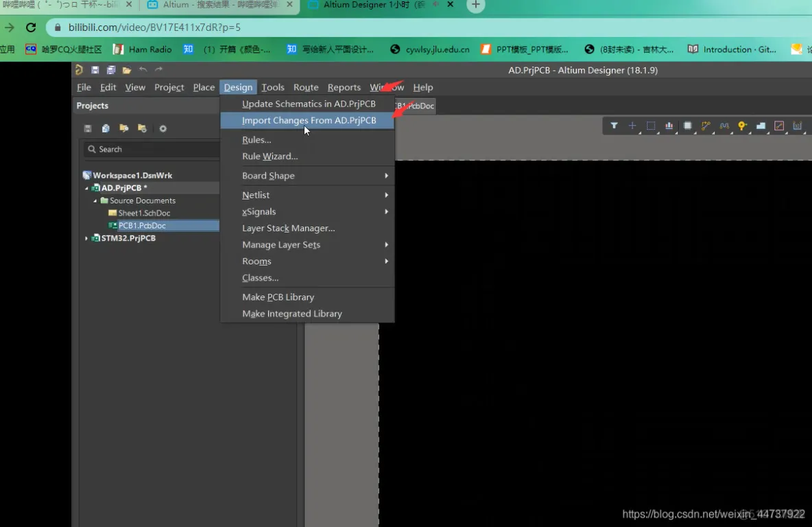Open the xSignals submenu
The image size is (812, 527).
[308, 211]
